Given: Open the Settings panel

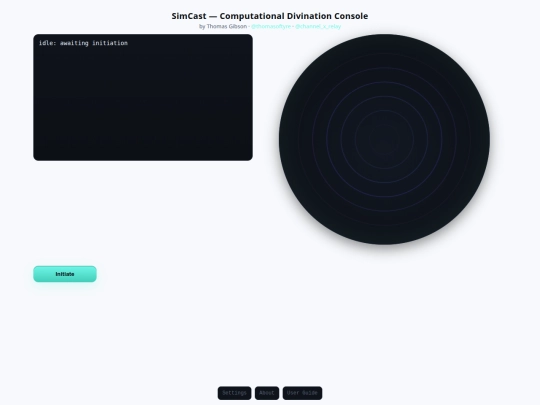Looking at the screenshot, I should (235, 393).
